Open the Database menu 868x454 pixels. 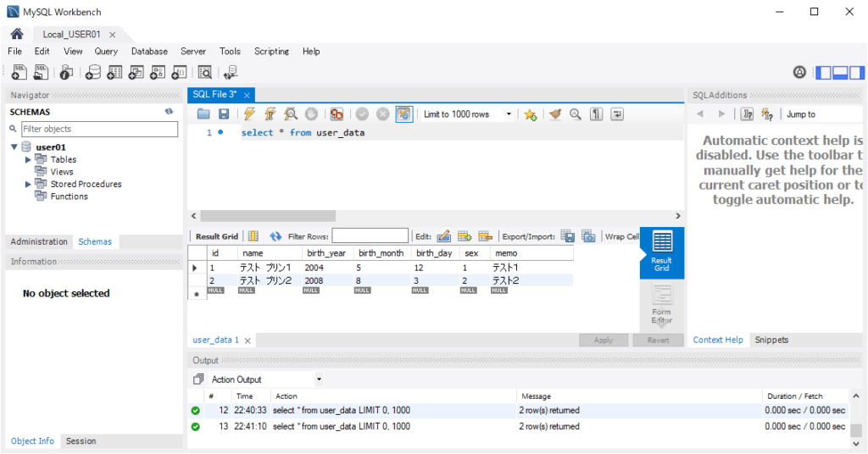[149, 52]
